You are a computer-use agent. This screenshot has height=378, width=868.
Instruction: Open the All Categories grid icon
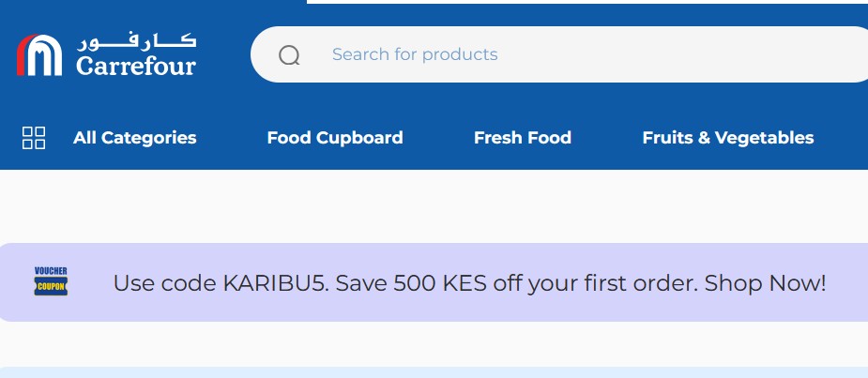click(33, 138)
